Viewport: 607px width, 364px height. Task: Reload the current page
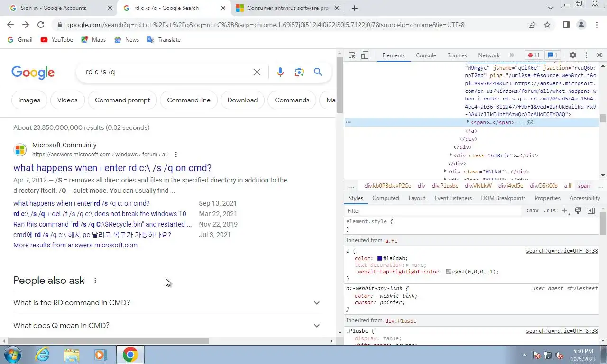click(41, 25)
